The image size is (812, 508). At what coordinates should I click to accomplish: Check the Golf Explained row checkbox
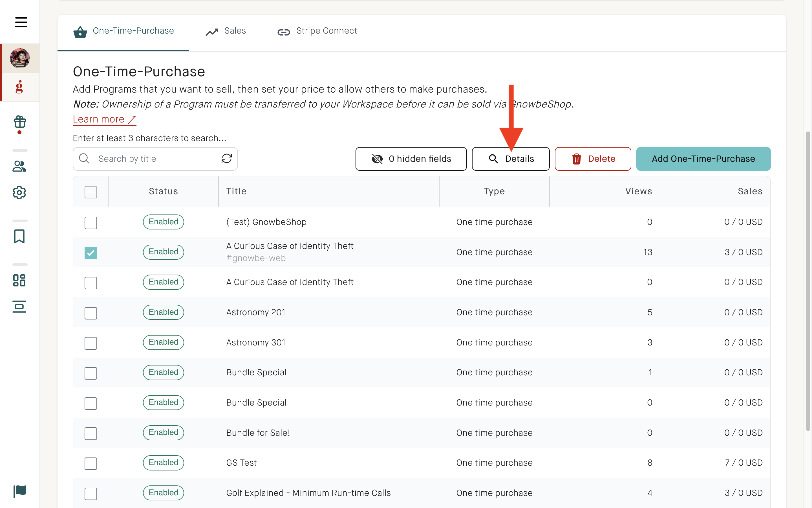coord(91,494)
